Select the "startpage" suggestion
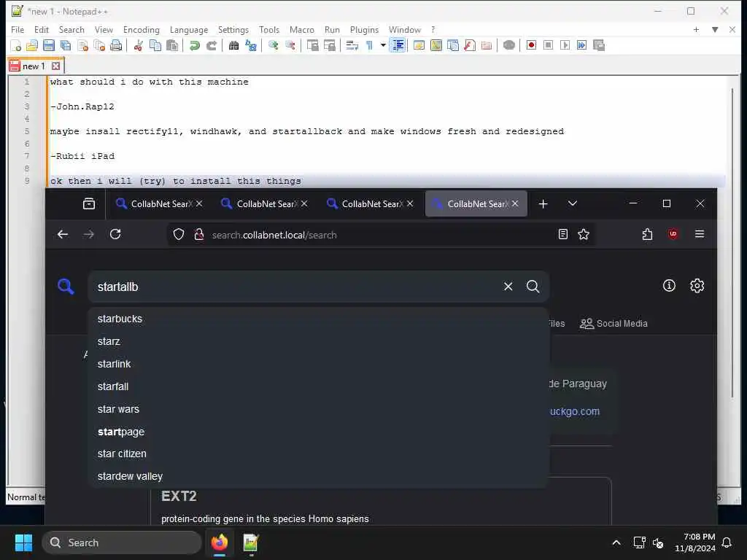The width and height of the screenshot is (747, 560). (x=318, y=432)
